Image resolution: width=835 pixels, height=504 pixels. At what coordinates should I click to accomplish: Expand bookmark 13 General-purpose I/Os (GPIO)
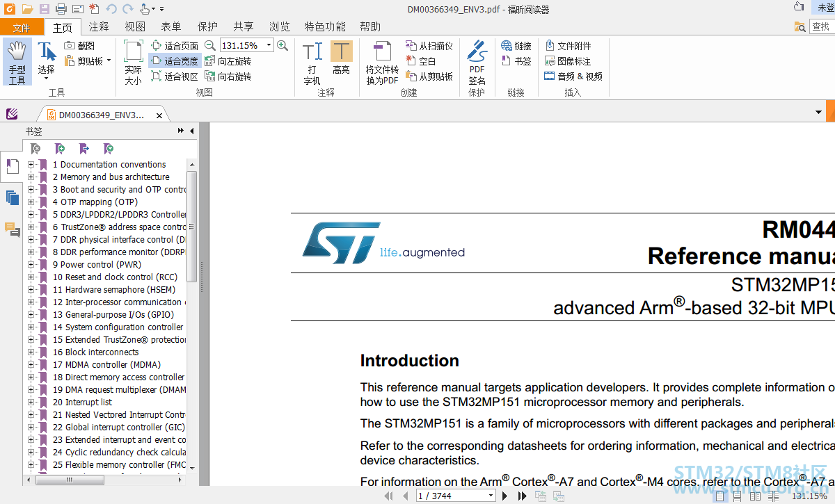[x=31, y=315]
